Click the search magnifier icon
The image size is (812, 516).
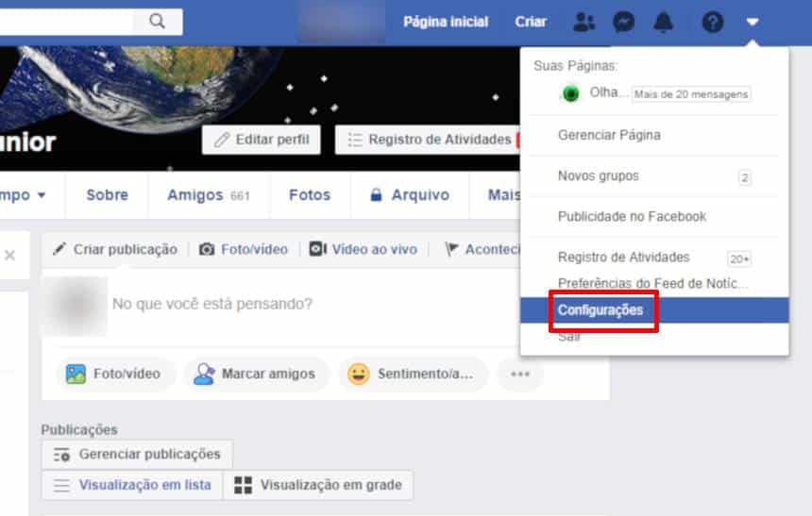[157, 21]
